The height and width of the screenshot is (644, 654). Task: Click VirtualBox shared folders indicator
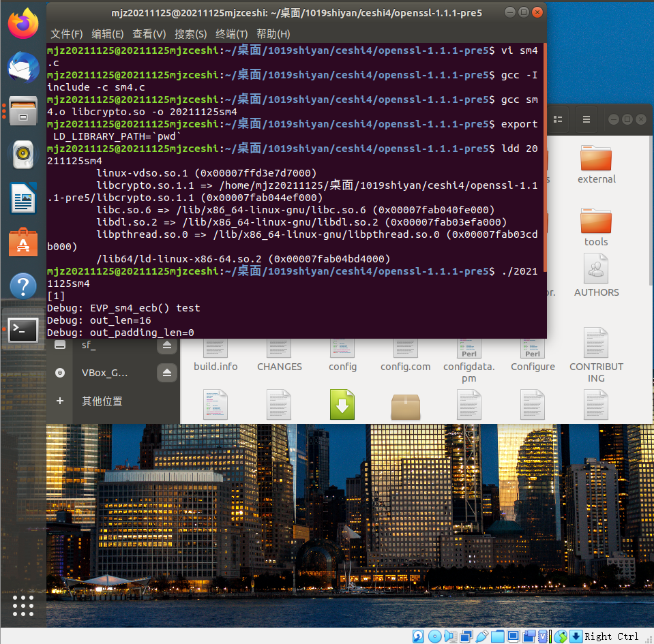pos(498,636)
